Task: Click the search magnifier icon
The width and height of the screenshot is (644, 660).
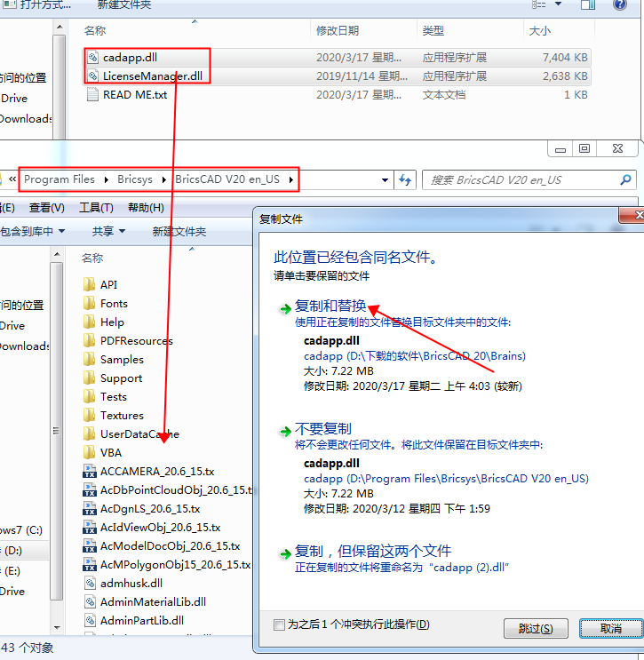Action: pyautogui.click(x=625, y=179)
